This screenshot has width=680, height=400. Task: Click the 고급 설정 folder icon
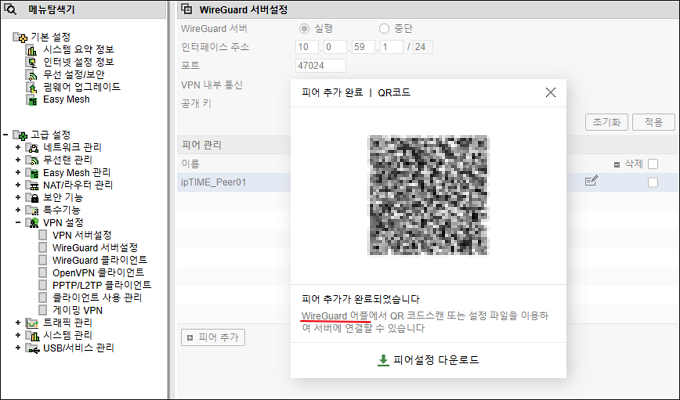tap(20, 135)
